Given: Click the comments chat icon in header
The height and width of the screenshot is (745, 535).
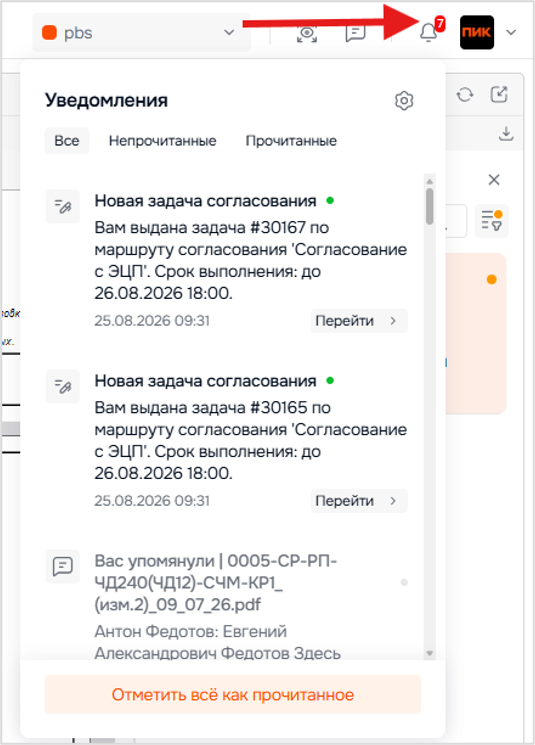Looking at the screenshot, I should pyautogui.click(x=355, y=33).
